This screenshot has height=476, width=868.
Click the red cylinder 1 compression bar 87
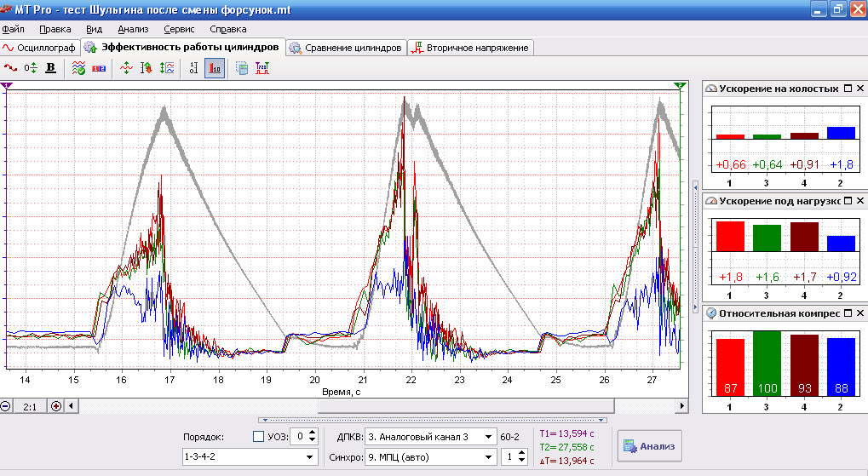click(x=730, y=367)
